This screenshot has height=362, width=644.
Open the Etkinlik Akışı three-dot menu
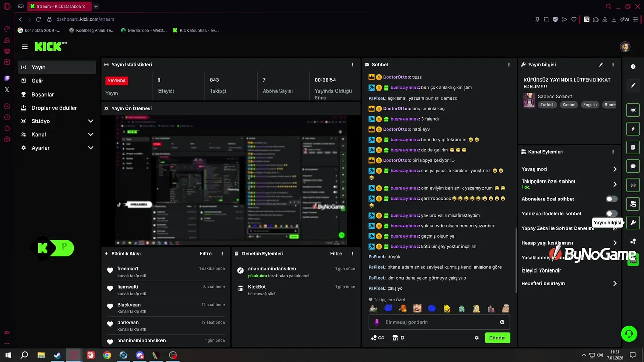(222, 254)
